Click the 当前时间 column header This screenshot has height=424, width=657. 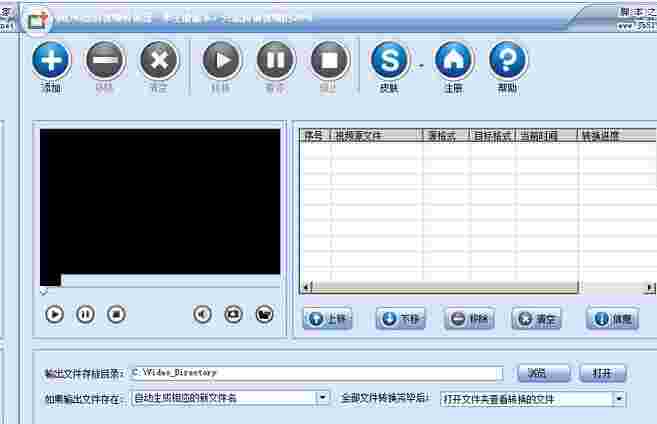point(547,135)
